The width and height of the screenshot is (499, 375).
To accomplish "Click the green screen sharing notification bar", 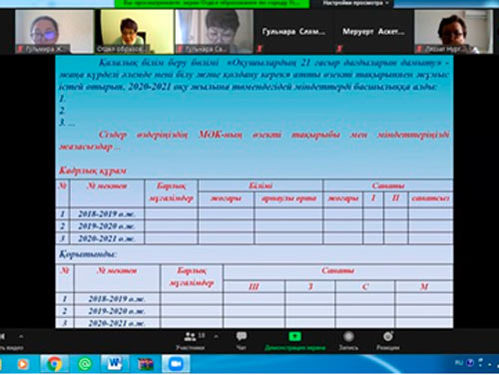I will (x=212, y=3).
